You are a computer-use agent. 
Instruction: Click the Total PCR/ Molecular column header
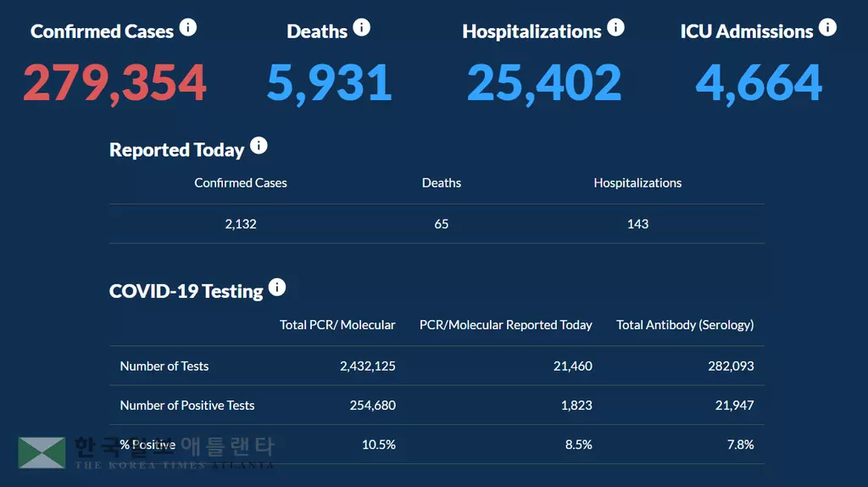point(337,325)
